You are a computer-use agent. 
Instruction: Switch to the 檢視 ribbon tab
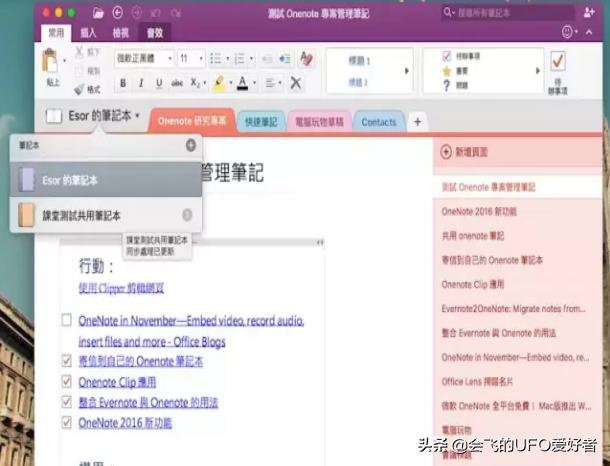pos(121,33)
